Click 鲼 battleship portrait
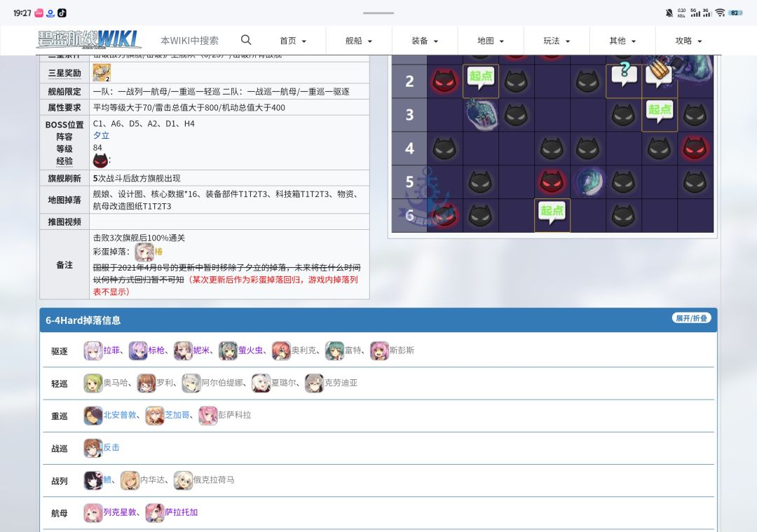 pos(93,480)
